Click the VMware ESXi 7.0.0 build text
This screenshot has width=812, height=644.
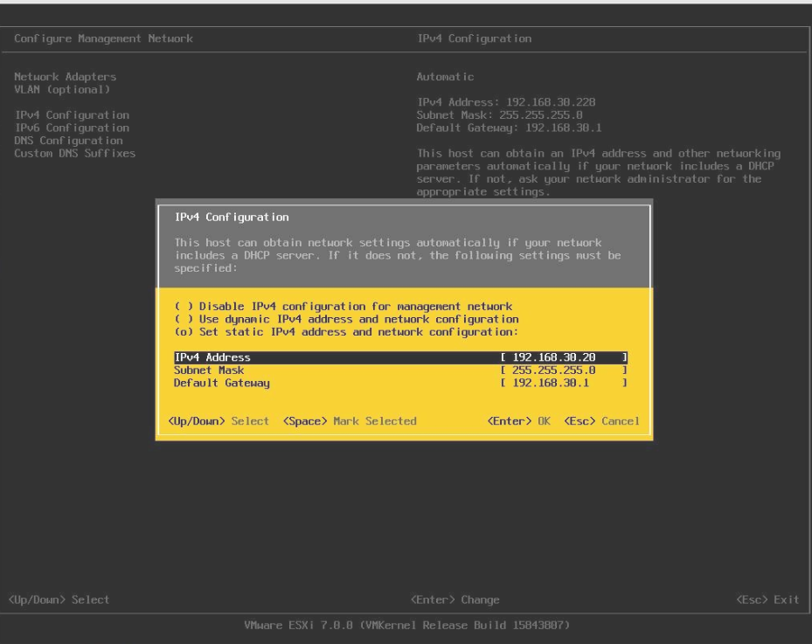pos(406,627)
